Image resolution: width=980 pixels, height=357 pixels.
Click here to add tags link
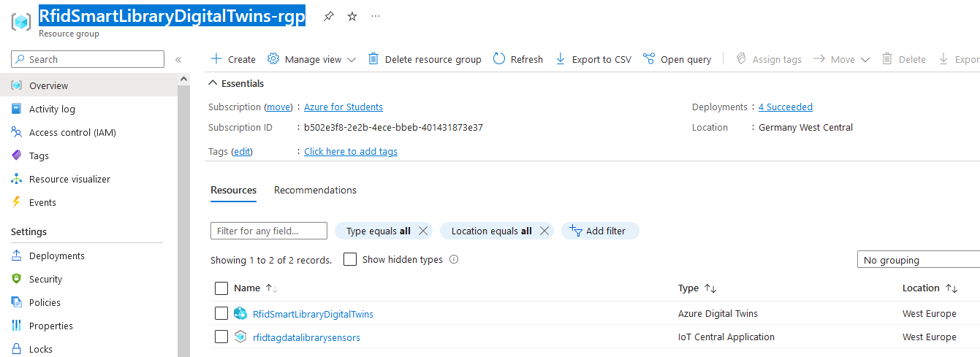tap(351, 151)
